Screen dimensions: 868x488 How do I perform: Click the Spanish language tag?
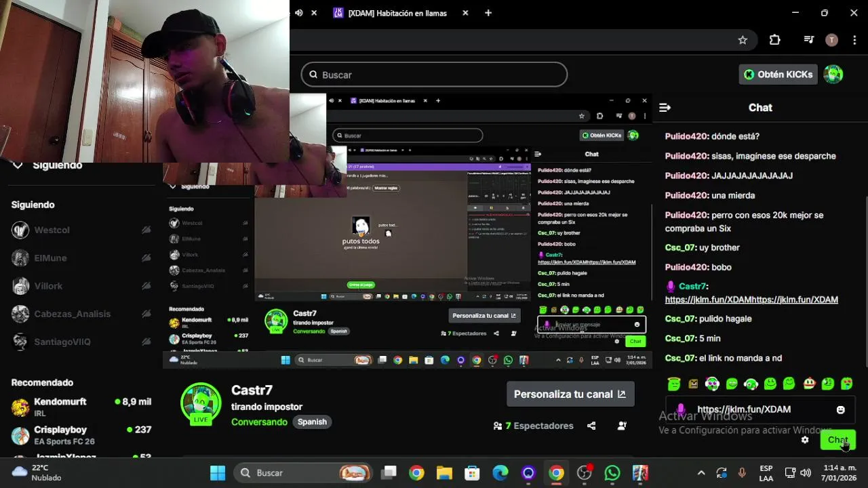pyautogui.click(x=312, y=422)
